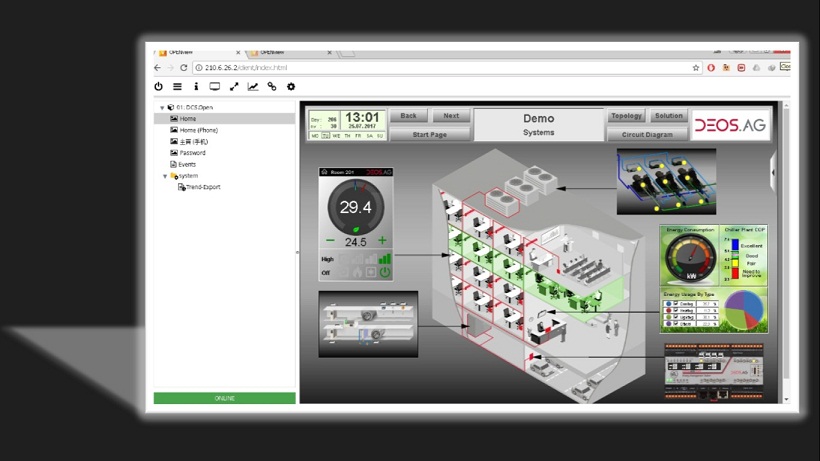Toggle the Heating checkbox in energy usage

click(x=677, y=311)
